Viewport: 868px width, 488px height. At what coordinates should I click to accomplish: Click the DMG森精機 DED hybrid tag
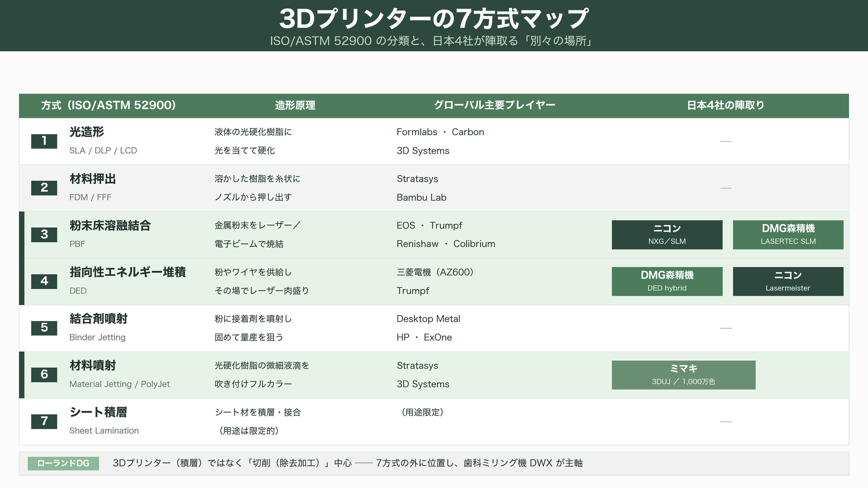pos(667,282)
